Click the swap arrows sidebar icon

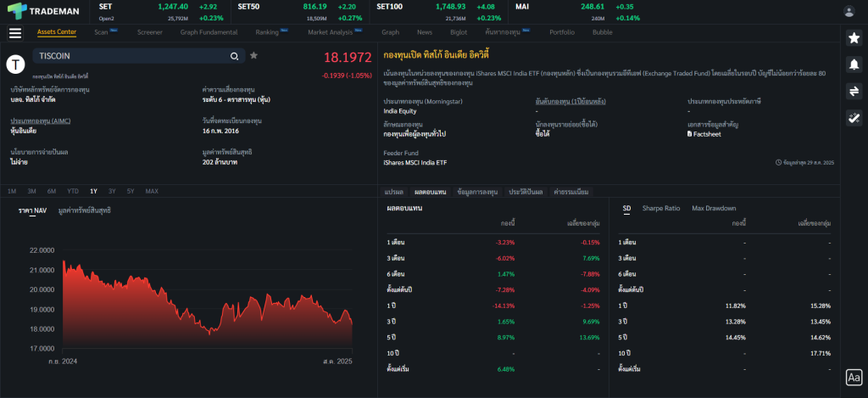coord(854,92)
